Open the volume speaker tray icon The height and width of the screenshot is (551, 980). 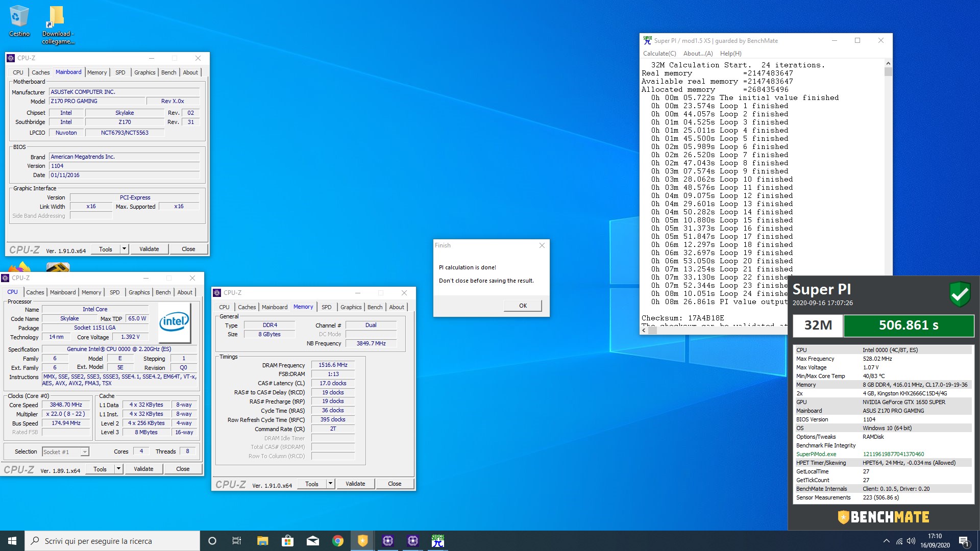(x=911, y=541)
